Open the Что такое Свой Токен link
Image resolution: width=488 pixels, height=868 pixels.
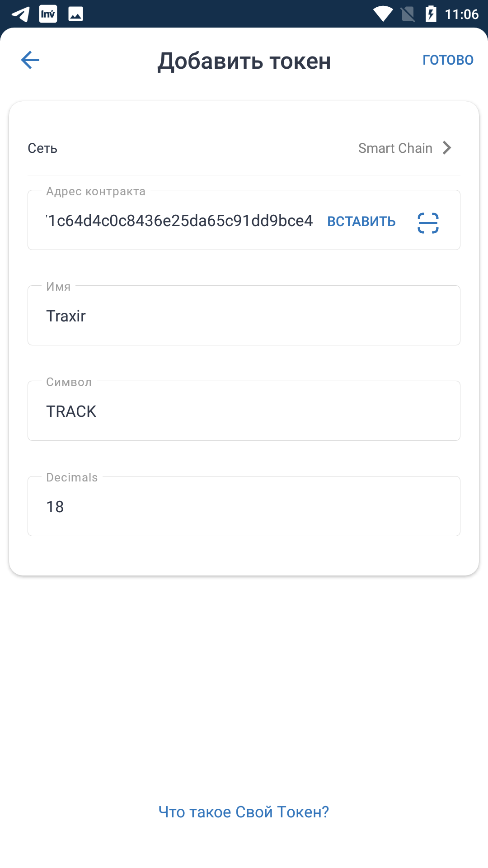pos(244,812)
